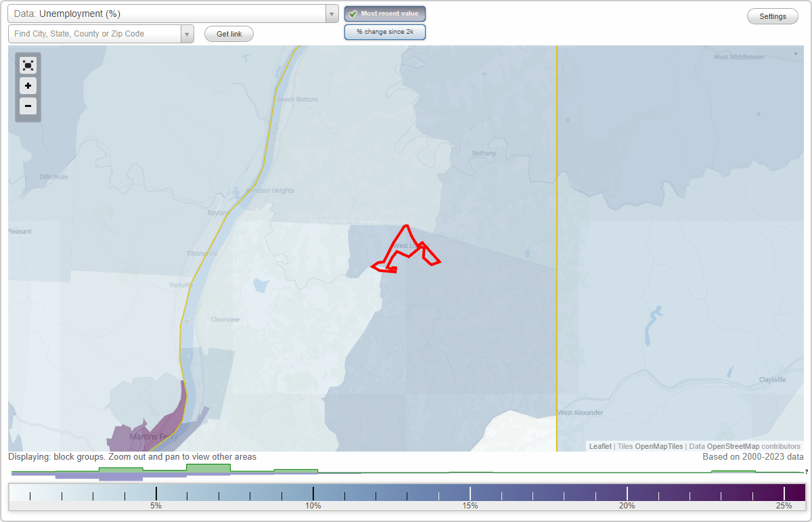Viewport: 812px width, 522px height.
Task: Click the Tiltonsville map label
Action: [202, 253]
